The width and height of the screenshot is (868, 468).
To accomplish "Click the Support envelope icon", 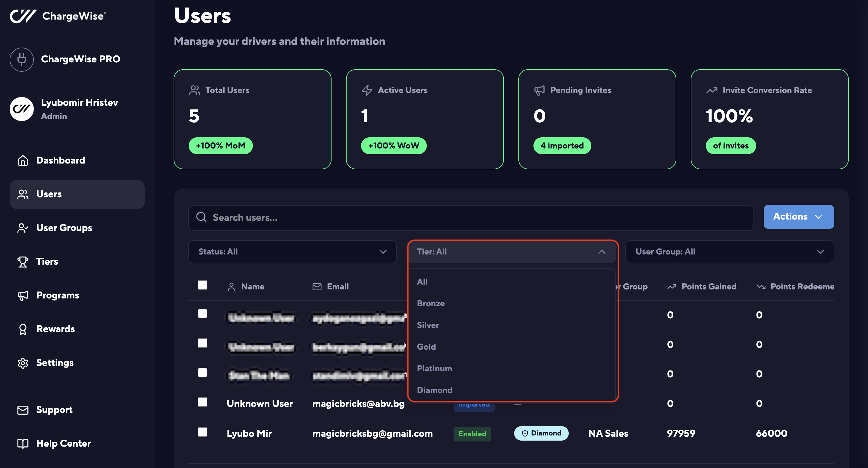I will coord(23,410).
